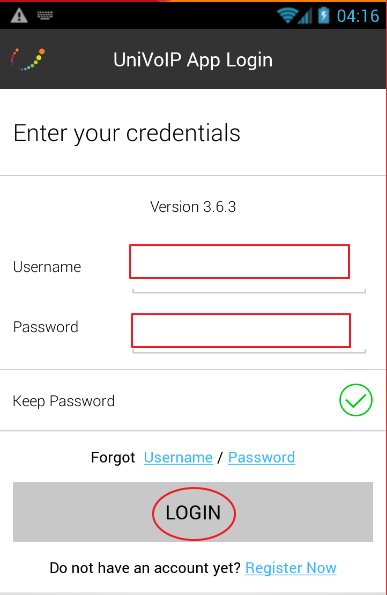
Task: Open the Forgot Password link
Action: [x=261, y=458]
